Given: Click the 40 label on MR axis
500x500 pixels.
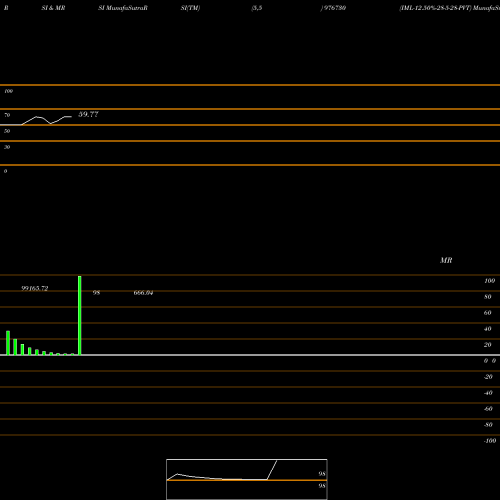Looking at the screenshot, I should click(488, 329).
